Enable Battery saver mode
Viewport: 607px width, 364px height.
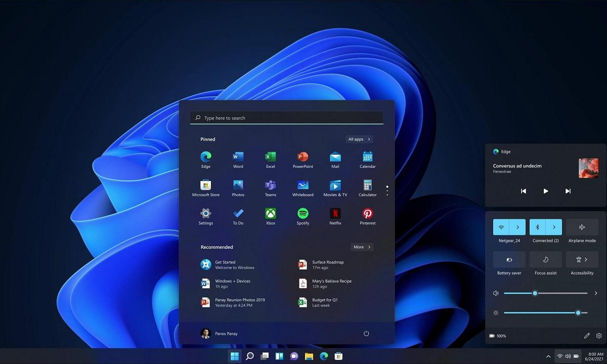pyautogui.click(x=509, y=259)
